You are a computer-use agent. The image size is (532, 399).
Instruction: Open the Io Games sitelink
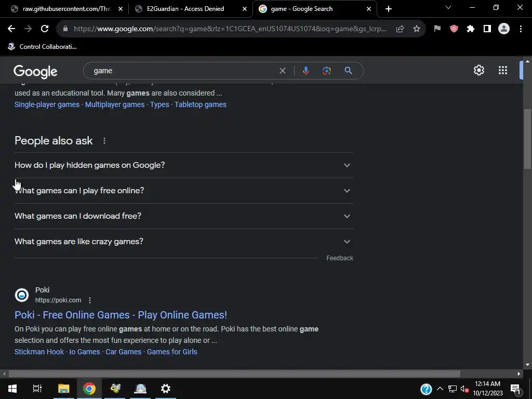[85, 352]
